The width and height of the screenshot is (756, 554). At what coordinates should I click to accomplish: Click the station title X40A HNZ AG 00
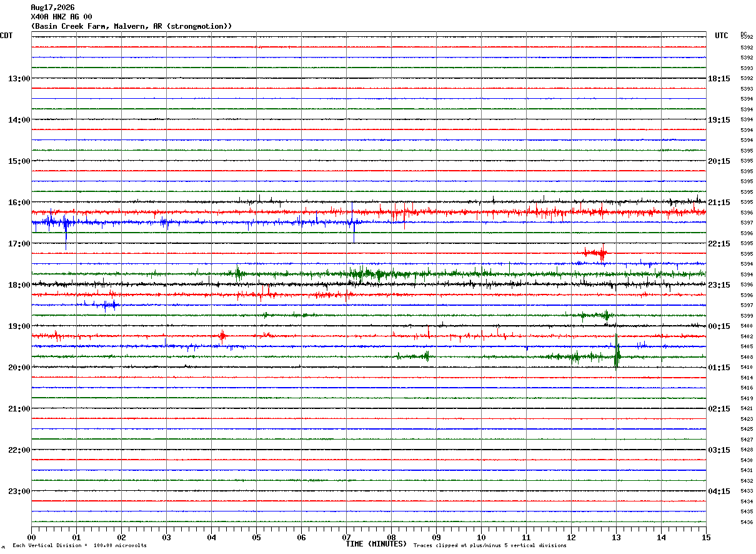61,17
